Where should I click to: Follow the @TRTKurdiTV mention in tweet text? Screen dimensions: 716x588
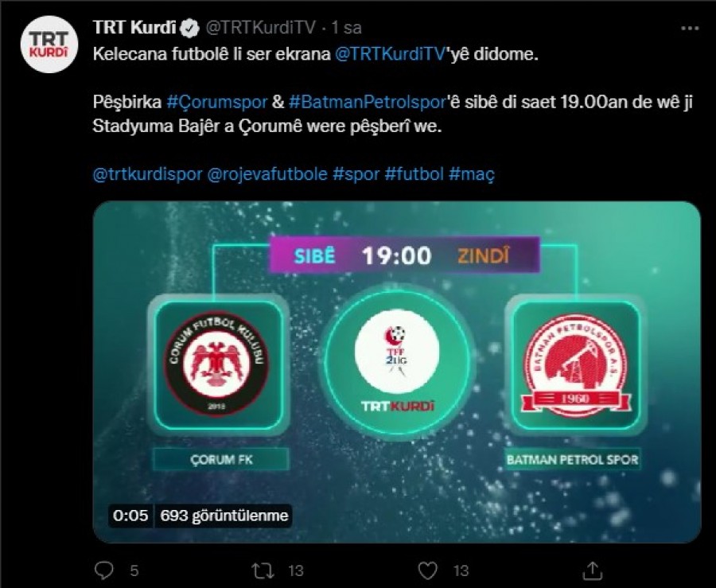[x=390, y=54]
